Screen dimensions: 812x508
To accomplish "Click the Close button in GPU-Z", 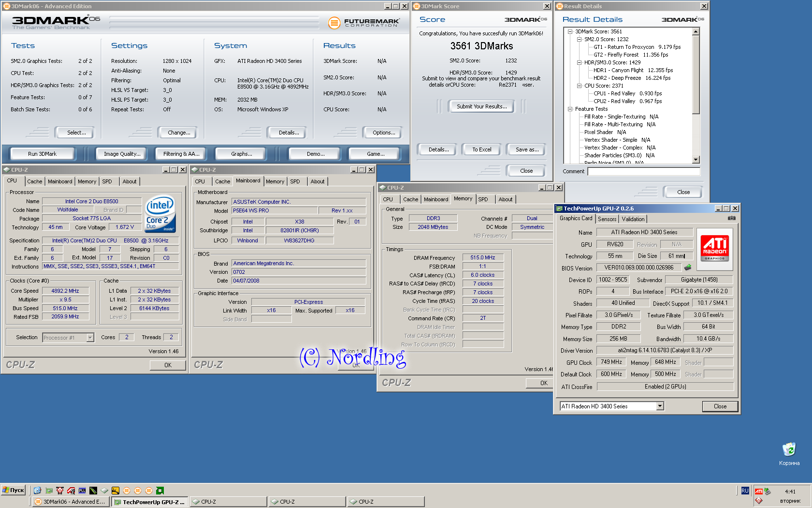I will tap(720, 406).
